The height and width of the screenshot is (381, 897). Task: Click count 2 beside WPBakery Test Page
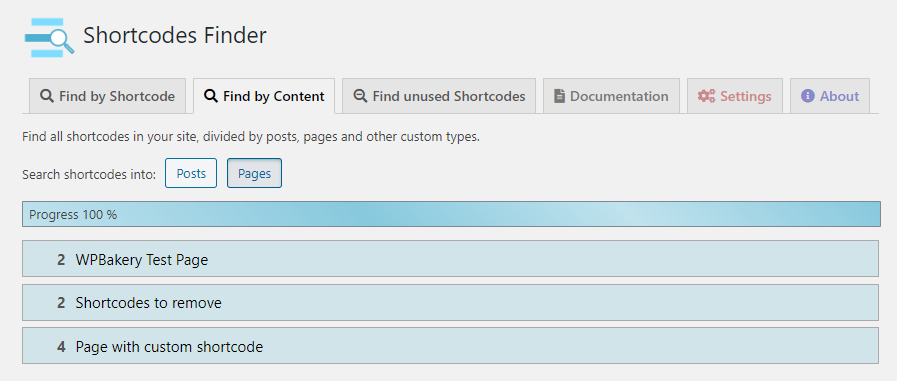click(x=61, y=260)
